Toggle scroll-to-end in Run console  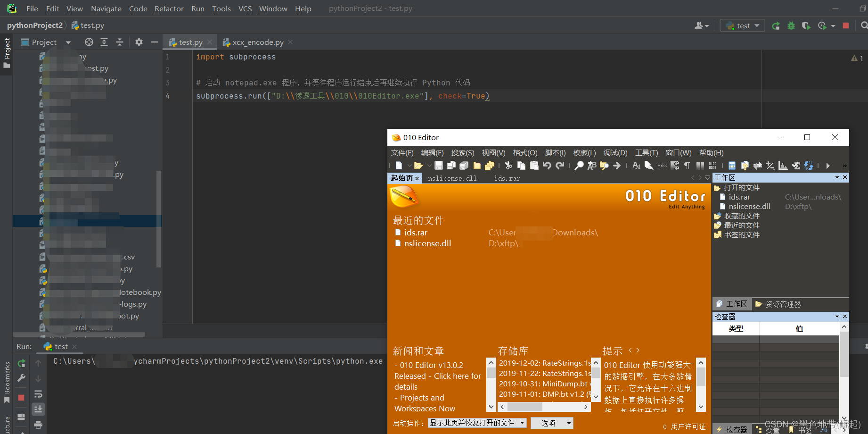pos(38,409)
